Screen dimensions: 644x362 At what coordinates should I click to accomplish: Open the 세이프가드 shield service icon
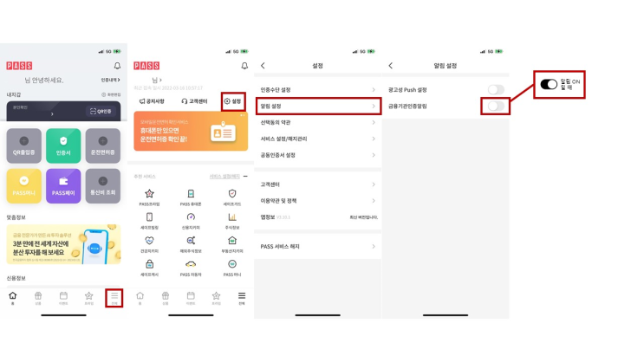pyautogui.click(x=232, y=197)
